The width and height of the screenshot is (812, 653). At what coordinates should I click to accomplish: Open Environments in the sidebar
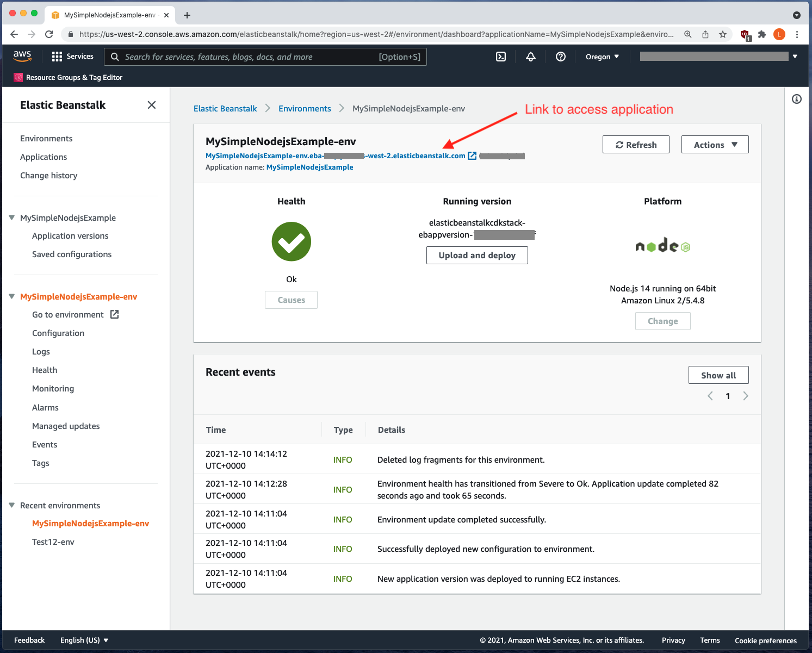[x=46, y=139]
